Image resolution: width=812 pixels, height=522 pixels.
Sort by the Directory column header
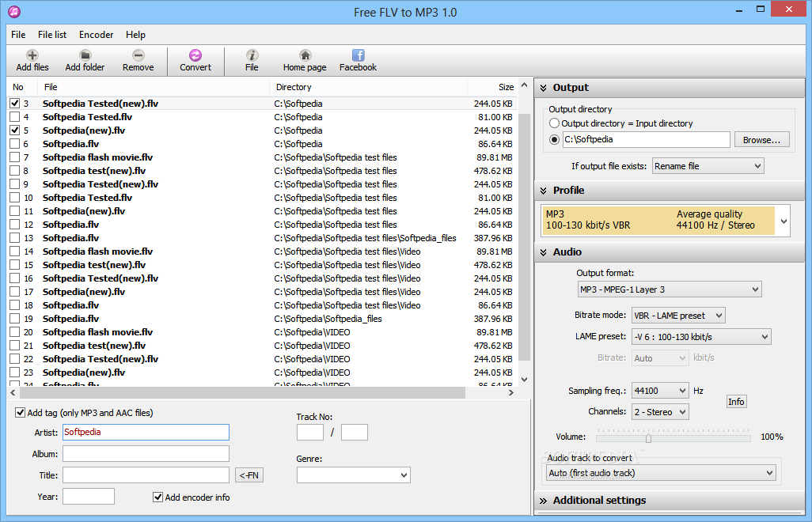coord(368,87)
